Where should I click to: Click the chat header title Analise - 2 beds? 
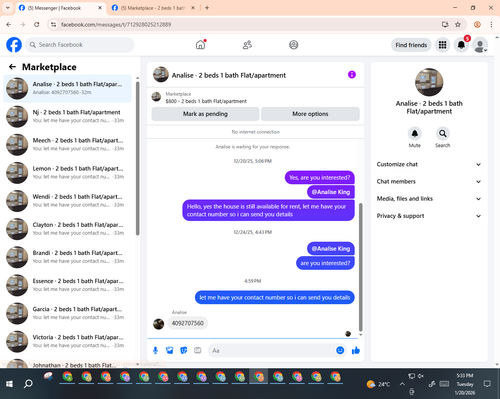pos(229,75)
